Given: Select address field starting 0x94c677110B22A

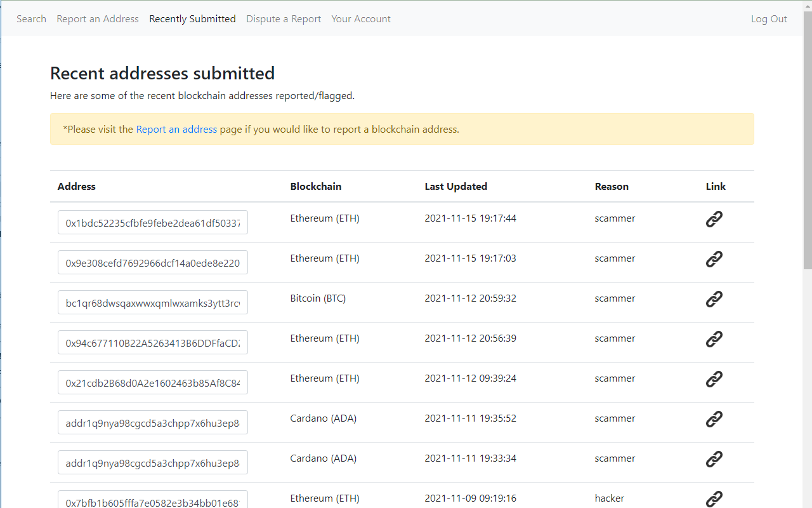Looking at the screenshot, I should click(x=153, y=343).
